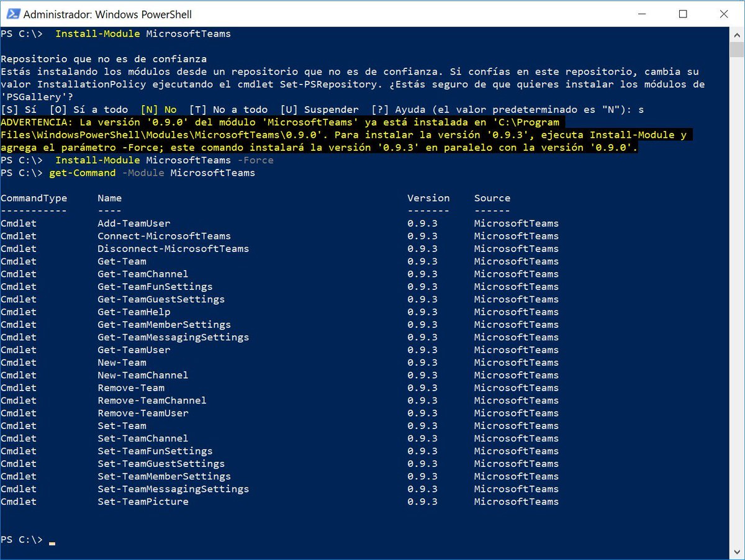Select the Get-TeamUser cmdlet name
This screenshot has height=560, width=745.
[133, 350]
